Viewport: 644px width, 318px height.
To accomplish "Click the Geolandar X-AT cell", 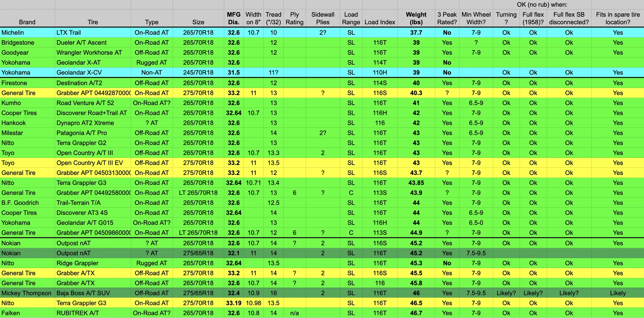I will pyautogui.click(x=93, y=62).
